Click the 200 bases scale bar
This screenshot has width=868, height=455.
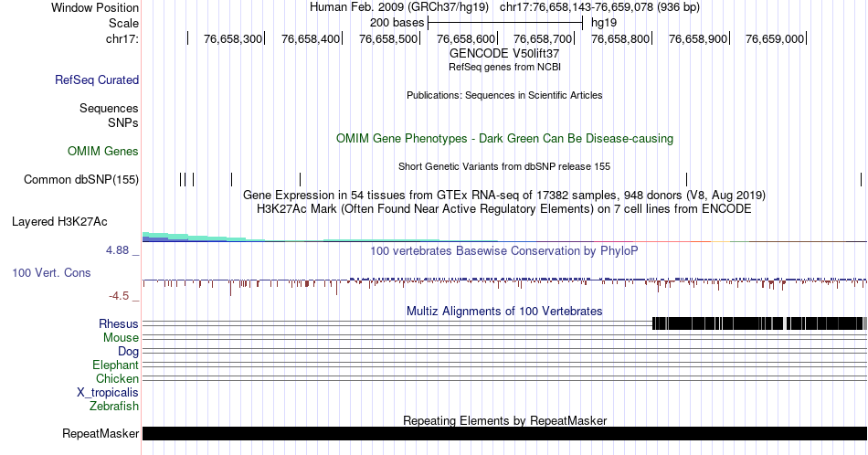click(x=505, y=23)
